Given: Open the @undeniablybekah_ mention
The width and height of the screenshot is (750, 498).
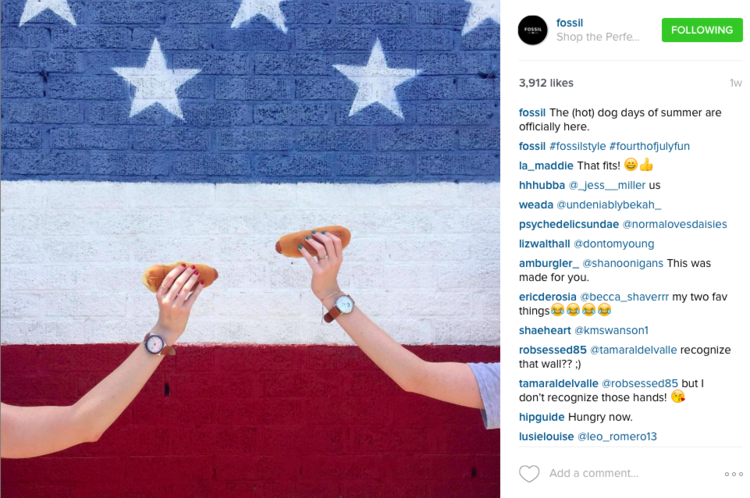Looking at the screenshot, I should [x=609, y=205].
